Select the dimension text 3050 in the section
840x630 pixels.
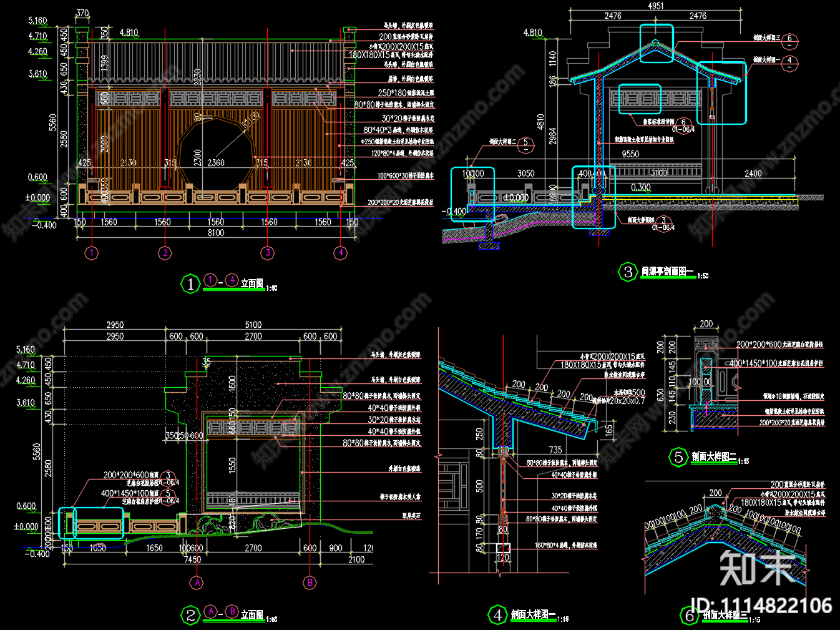coord(526,173)
